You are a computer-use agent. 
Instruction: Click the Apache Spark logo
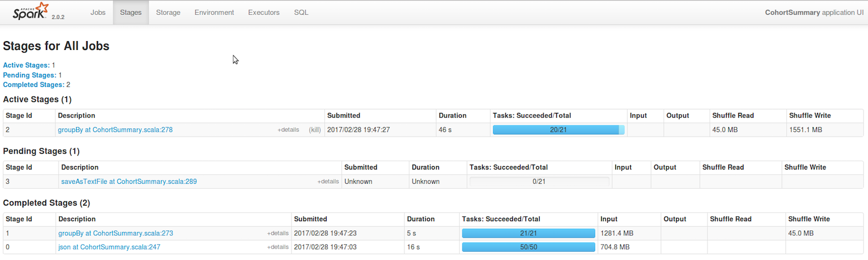pyautogui.click(x=31, y=12)
